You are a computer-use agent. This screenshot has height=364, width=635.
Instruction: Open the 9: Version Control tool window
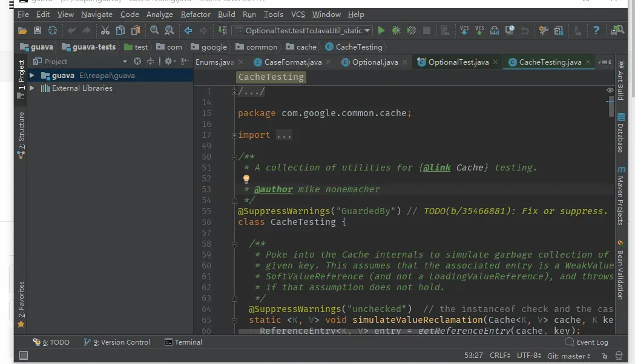pos(117,342)
